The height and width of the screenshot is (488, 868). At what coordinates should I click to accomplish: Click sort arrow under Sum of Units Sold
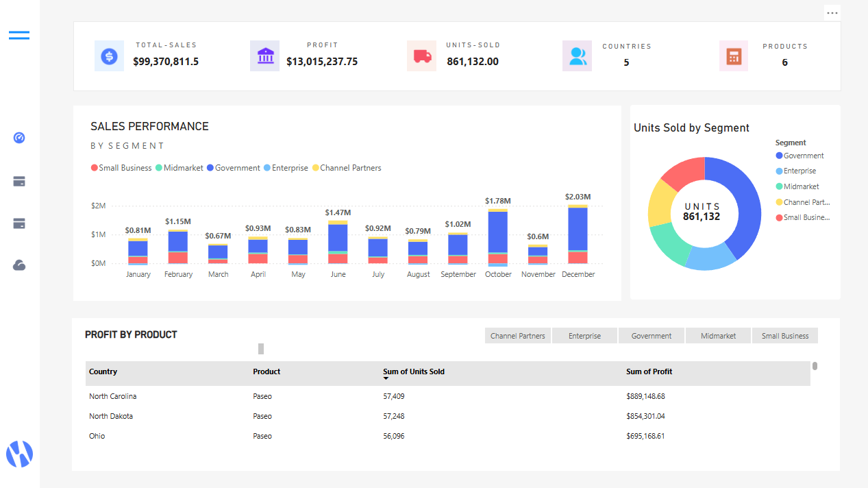[386, 379]
